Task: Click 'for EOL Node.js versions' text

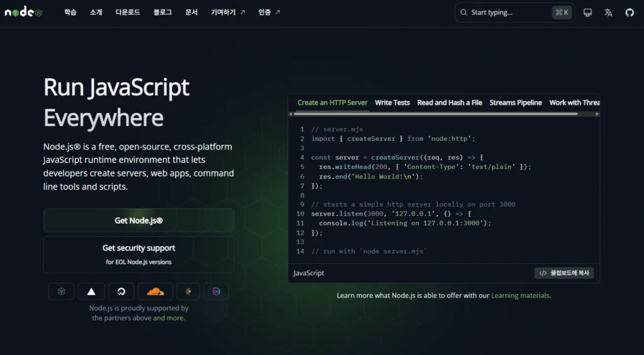Action: point(139,262)
